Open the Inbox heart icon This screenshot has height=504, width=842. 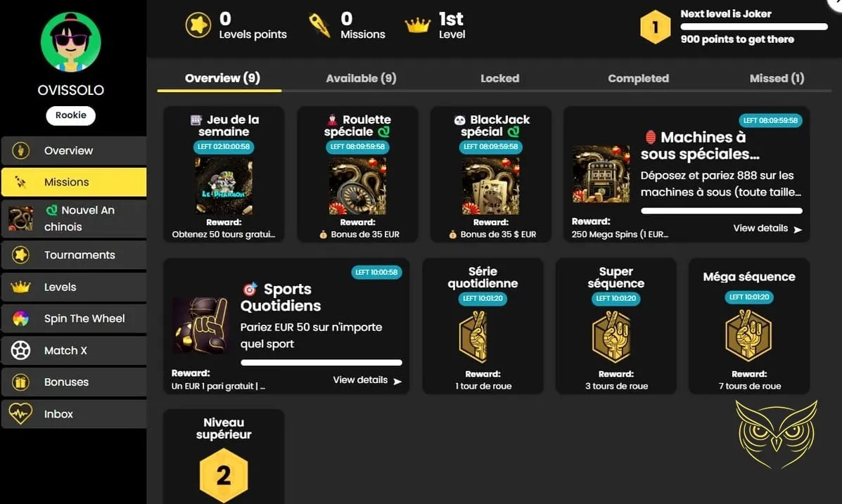point(20,414)
